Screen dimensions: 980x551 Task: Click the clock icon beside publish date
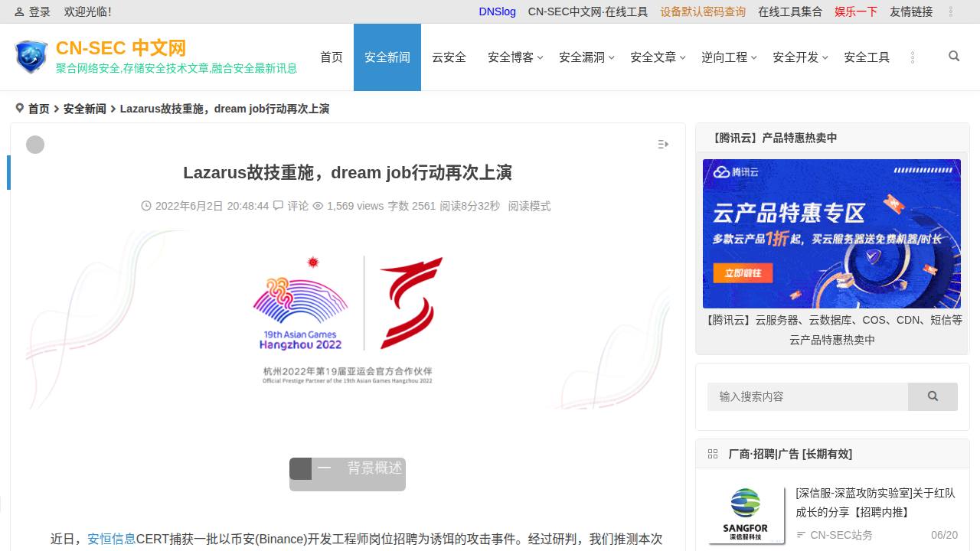[146, 206]
